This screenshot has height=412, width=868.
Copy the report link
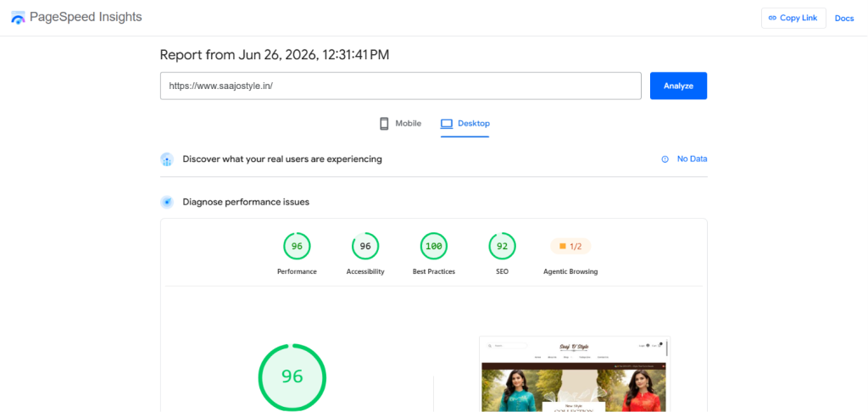pos(793,18)
